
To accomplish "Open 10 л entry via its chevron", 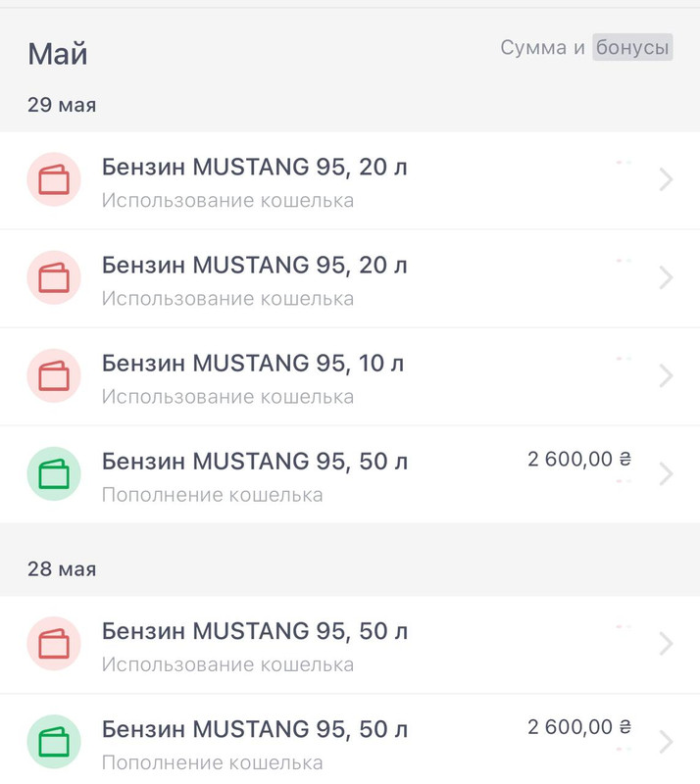I will click(x=667, y=376).
